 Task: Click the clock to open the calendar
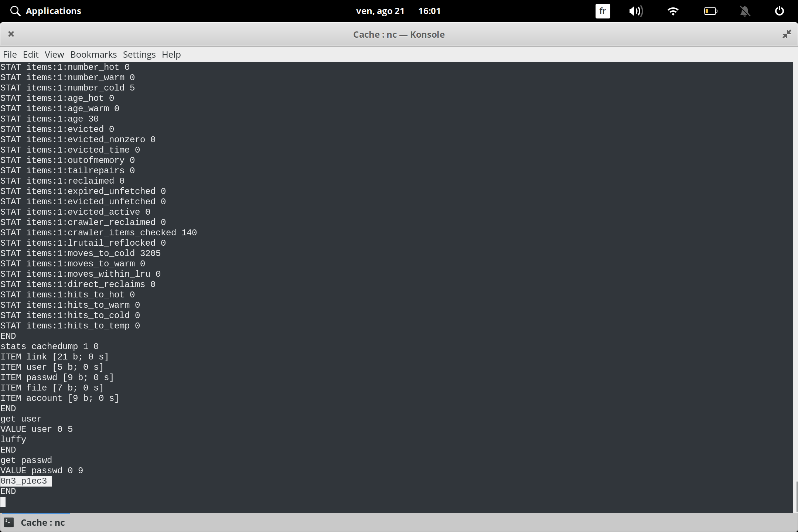tap(429, 11)
